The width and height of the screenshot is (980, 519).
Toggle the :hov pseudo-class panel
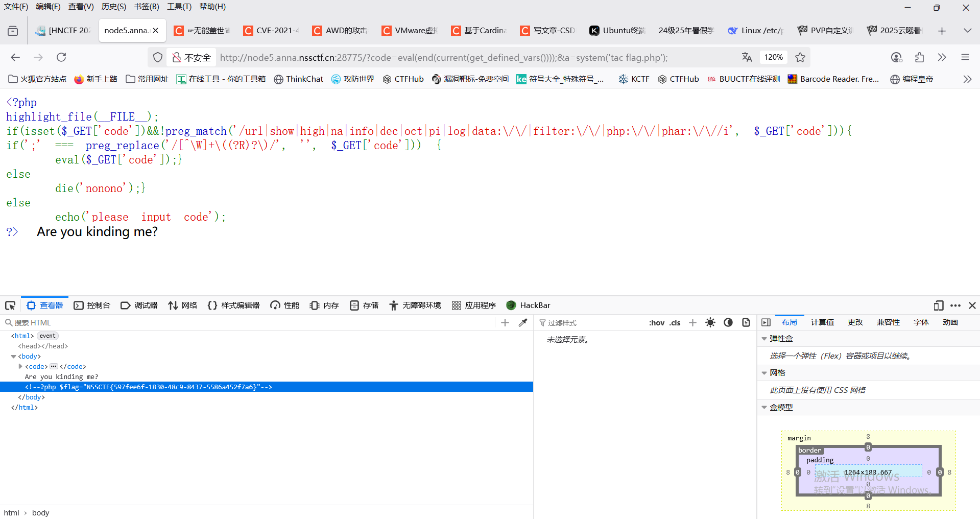click(657, 322)
